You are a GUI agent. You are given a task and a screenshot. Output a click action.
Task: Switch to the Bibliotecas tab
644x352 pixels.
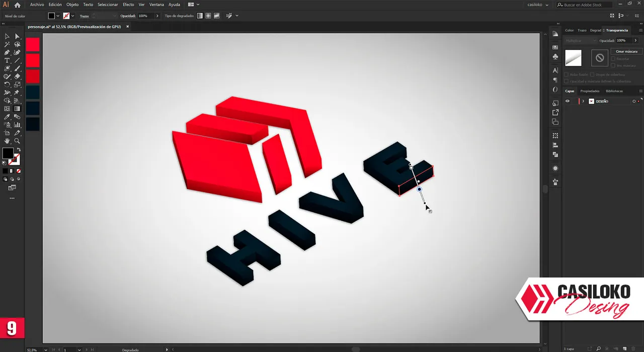(x=614, y=91)
